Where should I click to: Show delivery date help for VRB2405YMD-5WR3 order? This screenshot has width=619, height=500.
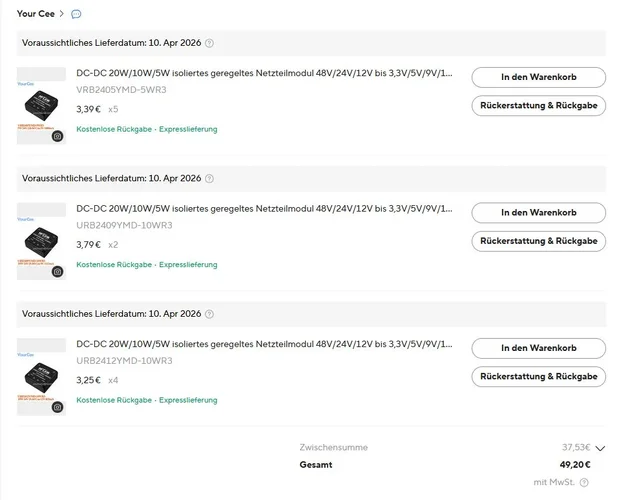pos(210,43)
